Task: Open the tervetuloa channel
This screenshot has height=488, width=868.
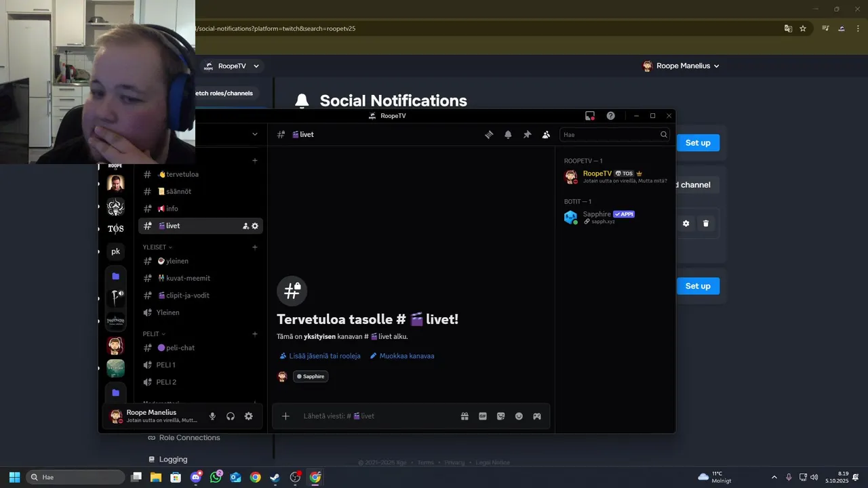Action: pos(201,174)
